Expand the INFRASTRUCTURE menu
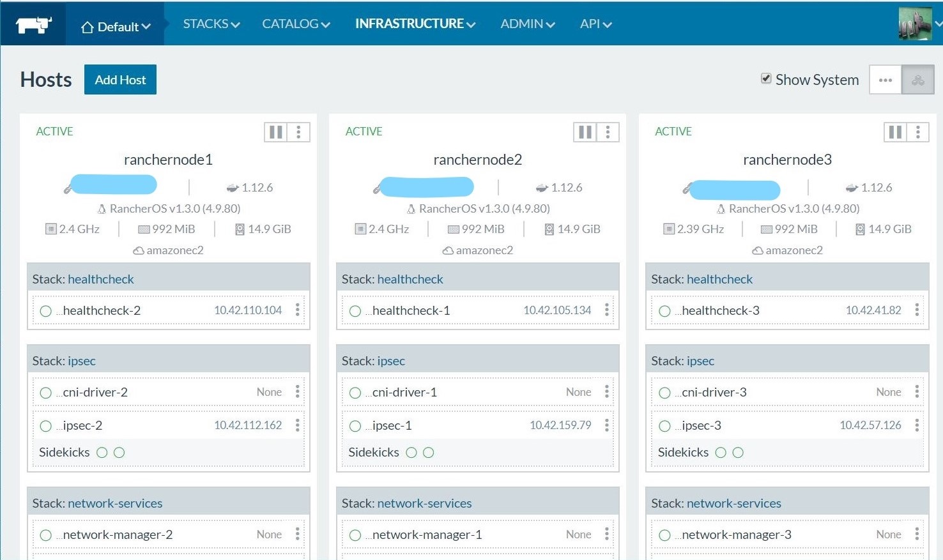 (415, 24)
